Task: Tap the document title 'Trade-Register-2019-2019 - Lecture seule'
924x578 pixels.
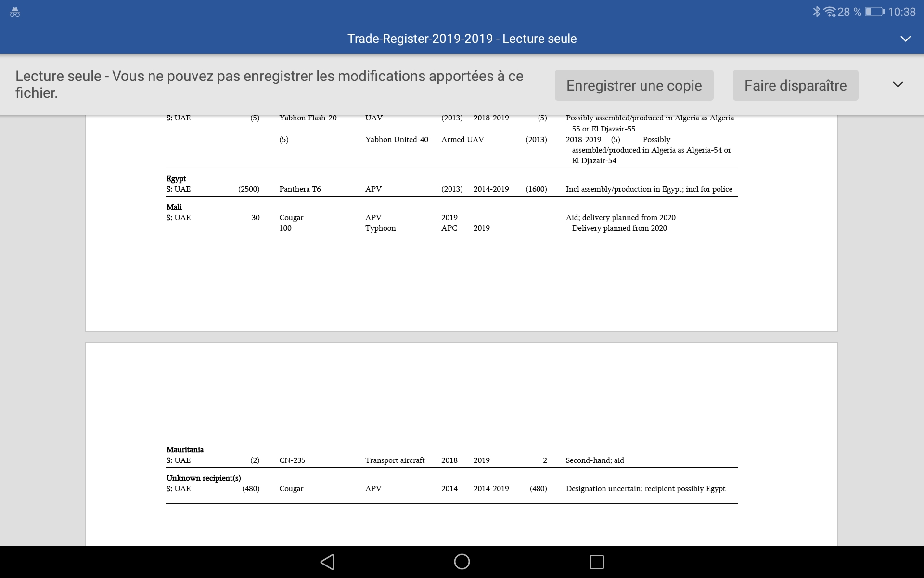Action: point(462,39)
